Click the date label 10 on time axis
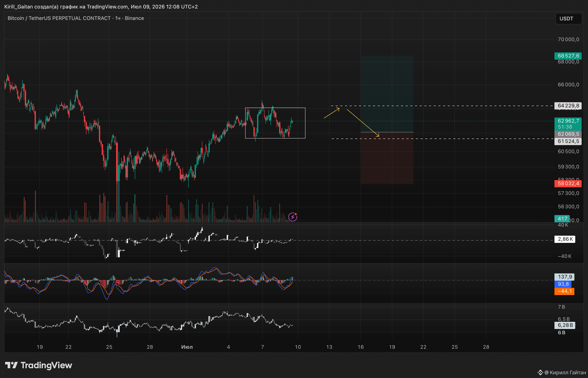Image resolution: width=588 pixels, height=378 pixels. 298,347
